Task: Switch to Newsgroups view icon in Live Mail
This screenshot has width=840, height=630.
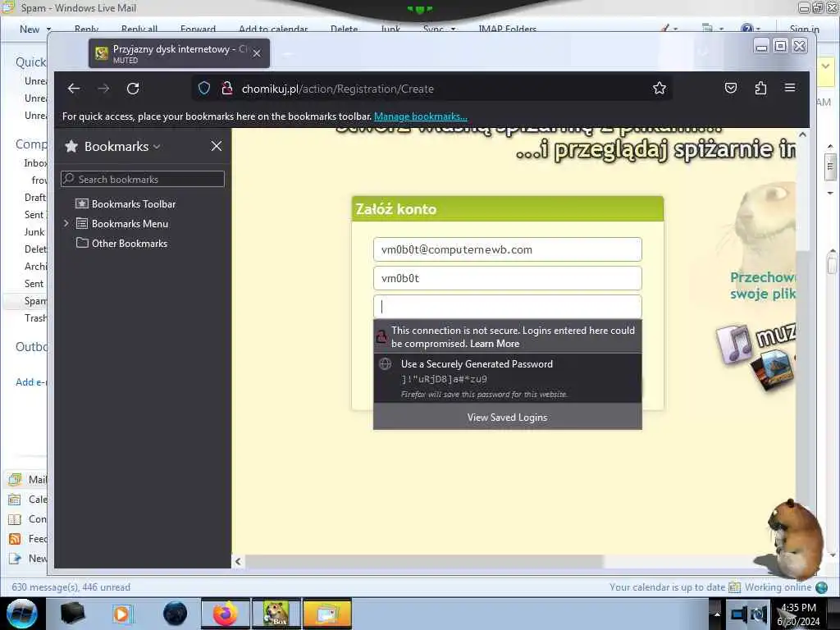Action: [15, 559]
